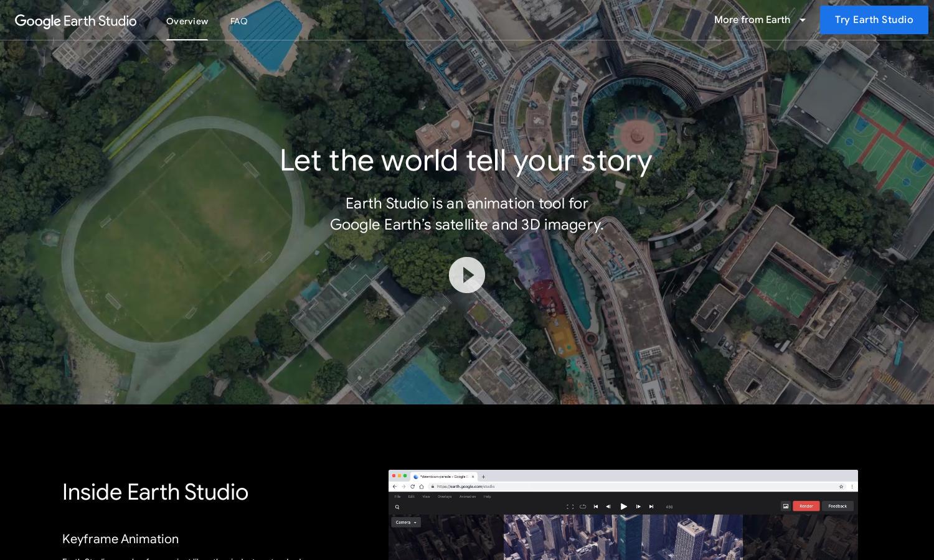Open the View menu in the preview screenshot
The image size is (934, 560).
tap(426, 497)
